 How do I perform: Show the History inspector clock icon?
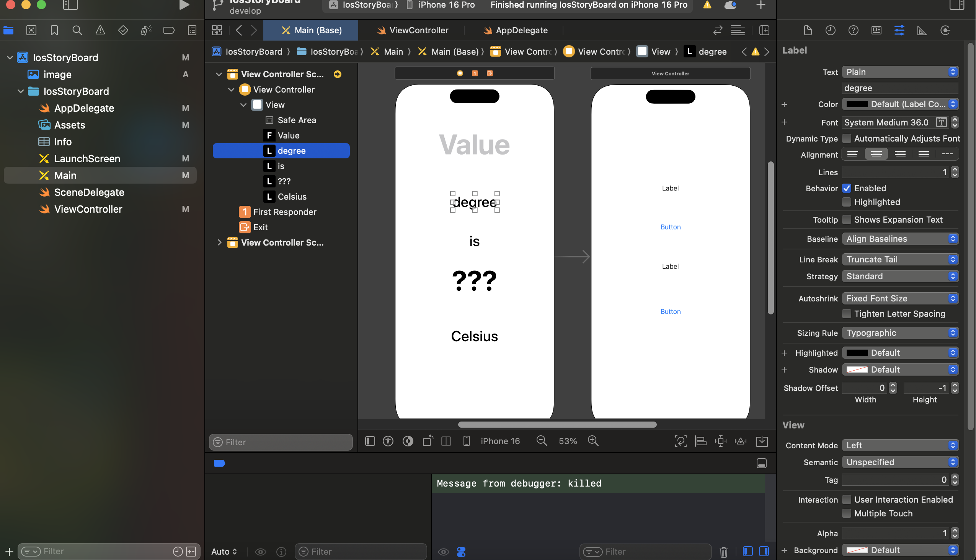pos(831,30)
